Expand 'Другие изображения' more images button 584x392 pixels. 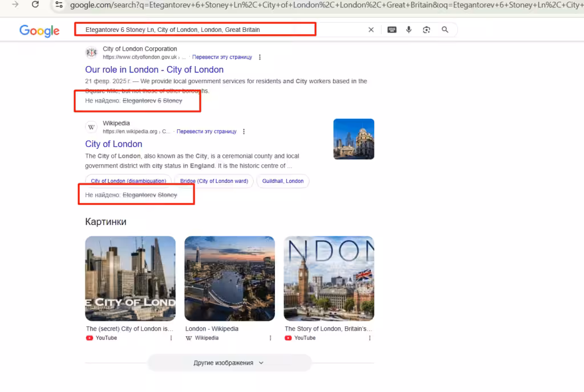[229, 363]
